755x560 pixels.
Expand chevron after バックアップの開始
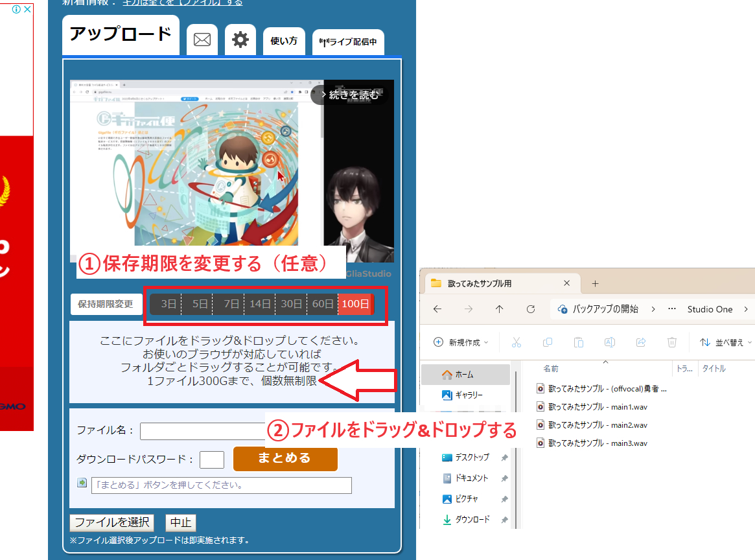point(653,309)
